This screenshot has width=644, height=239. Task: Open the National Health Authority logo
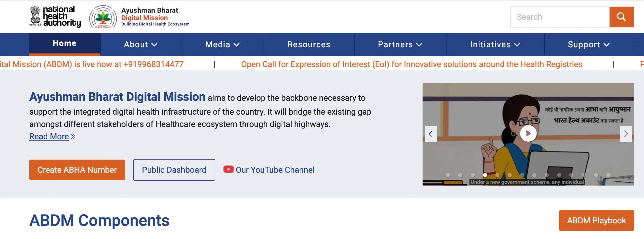coord(55,17)
